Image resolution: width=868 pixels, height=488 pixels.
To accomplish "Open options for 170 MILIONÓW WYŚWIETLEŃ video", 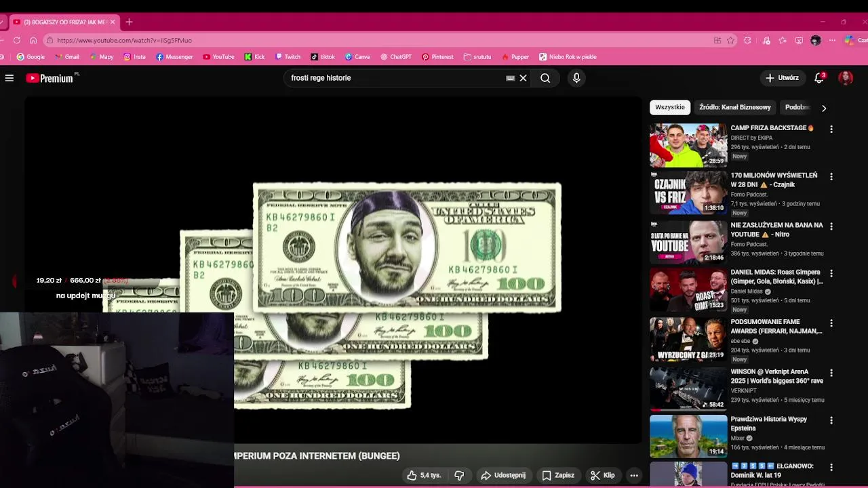I will (831, 176).
